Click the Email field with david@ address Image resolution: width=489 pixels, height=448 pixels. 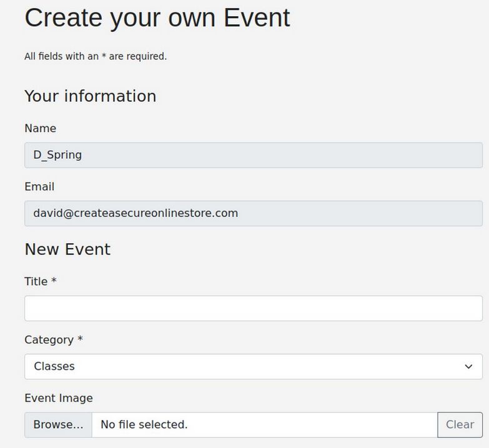coord(253,213)
